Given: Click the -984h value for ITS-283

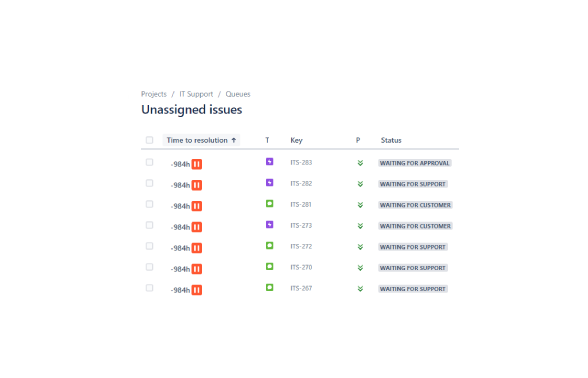Looking at the screenshot, I should point(180,164).
